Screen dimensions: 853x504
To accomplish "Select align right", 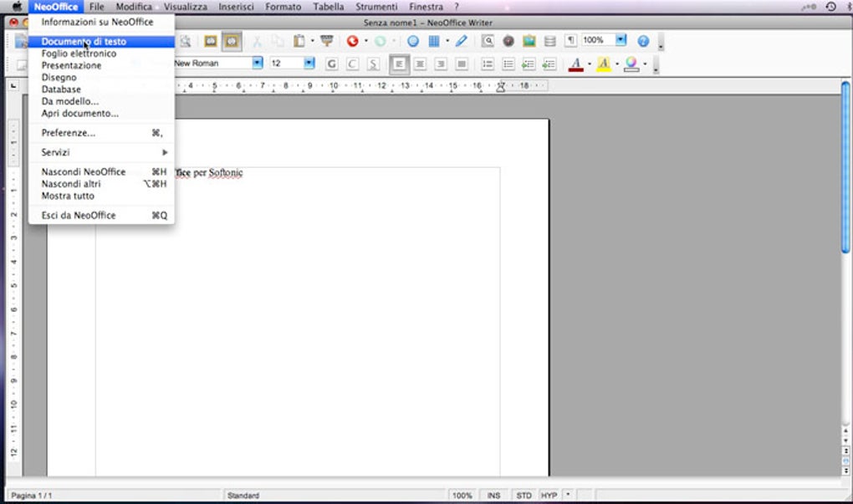I will click(441, 64).
